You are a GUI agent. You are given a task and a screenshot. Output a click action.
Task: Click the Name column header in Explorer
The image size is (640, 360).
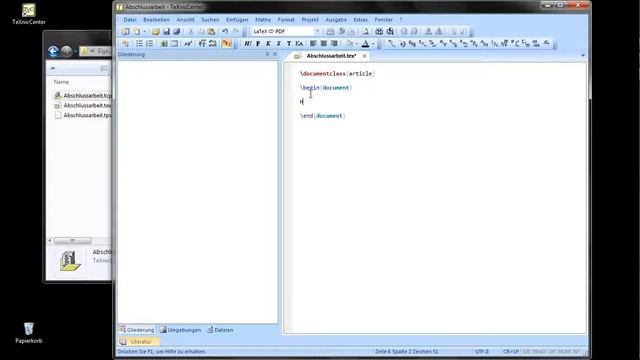tap(61, 82)
